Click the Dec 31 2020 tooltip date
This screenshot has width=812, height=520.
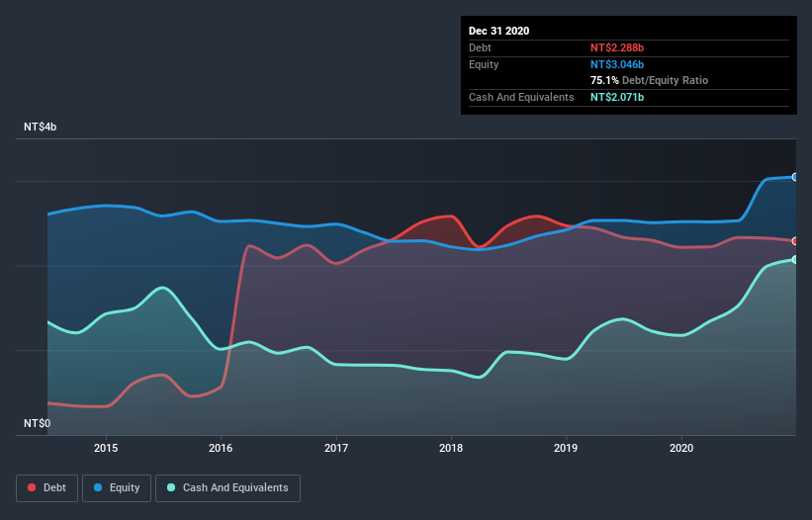point(498,31)
